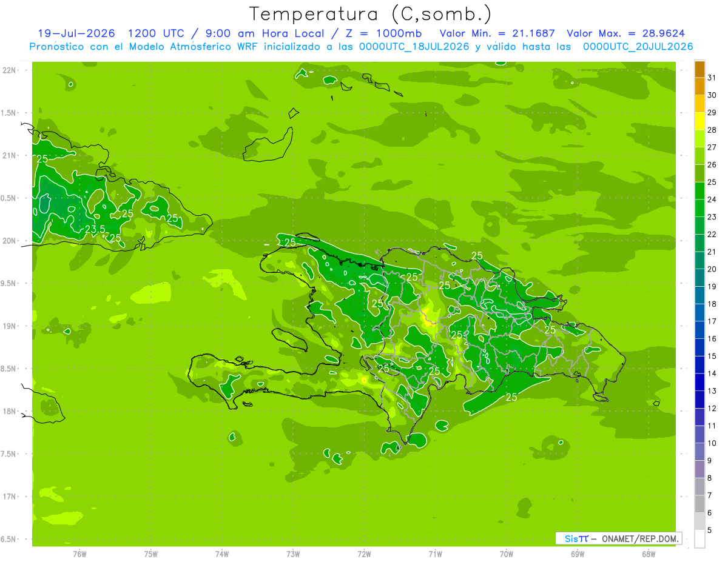728x562 pixels.
Task: Click the '69W' longitude axis label
Action: tap(578, 554)
